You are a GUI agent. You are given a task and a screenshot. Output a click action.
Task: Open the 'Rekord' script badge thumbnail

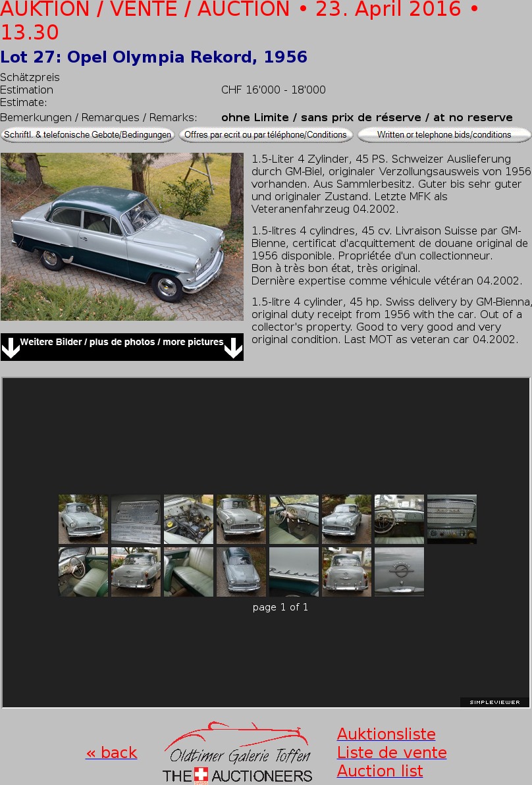coord(294,572)
